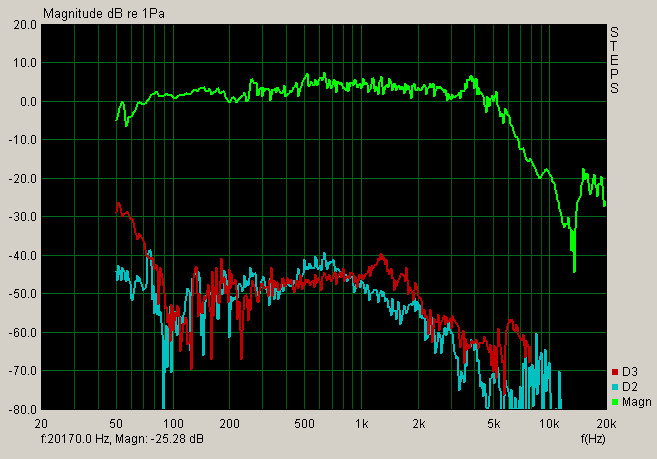Click the 20k frequency axis label
657x459 pixels.
point(605,423)
